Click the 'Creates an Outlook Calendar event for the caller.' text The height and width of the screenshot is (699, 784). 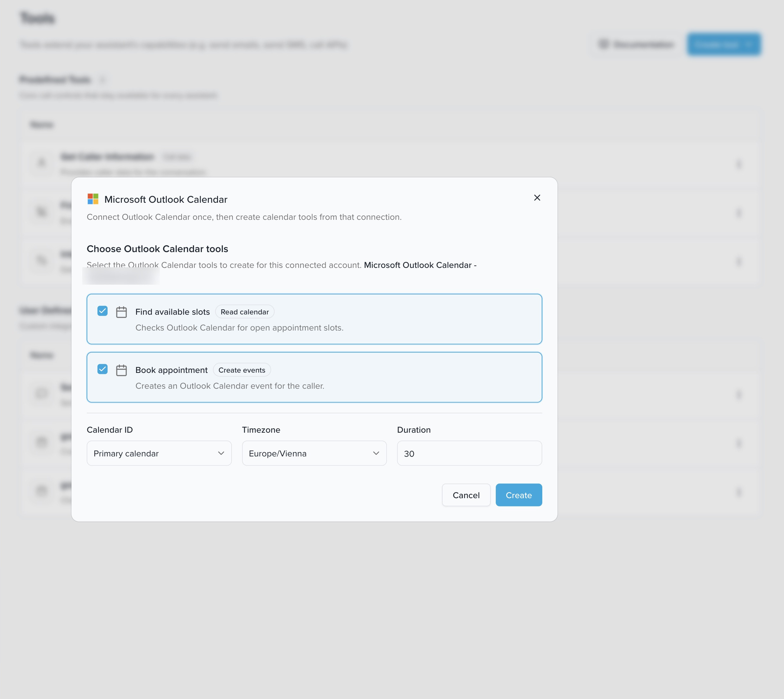(x=230, y=386)
